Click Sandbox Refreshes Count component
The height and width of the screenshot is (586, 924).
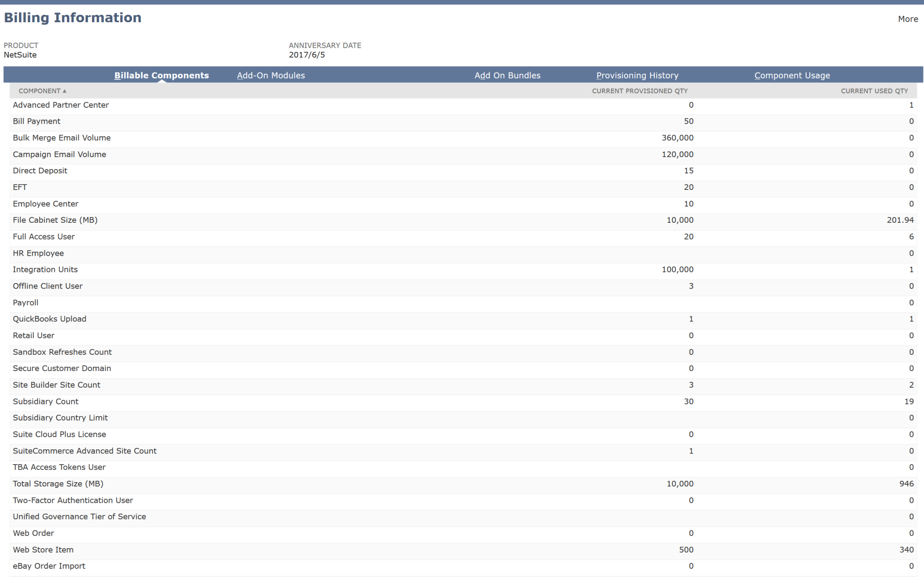[62, 352]
